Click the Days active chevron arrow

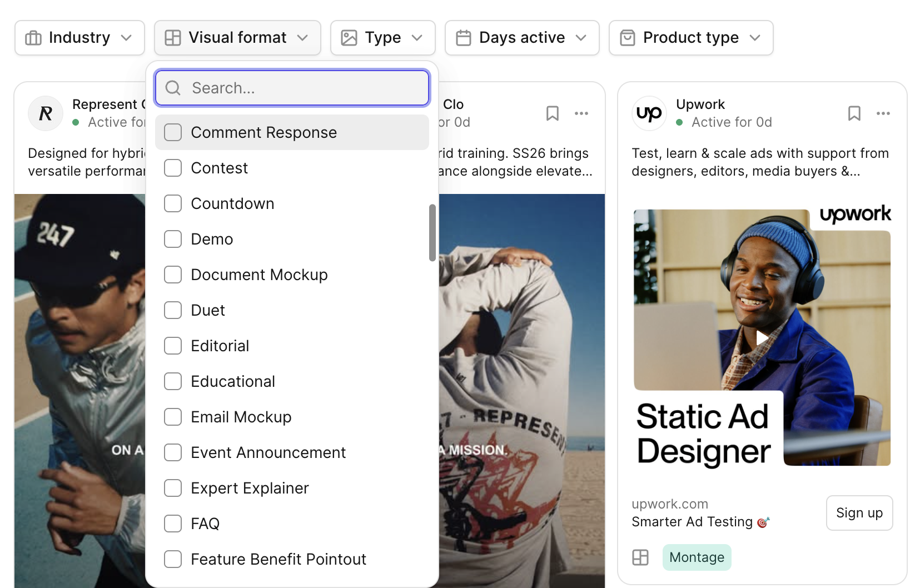click(581, 38)
